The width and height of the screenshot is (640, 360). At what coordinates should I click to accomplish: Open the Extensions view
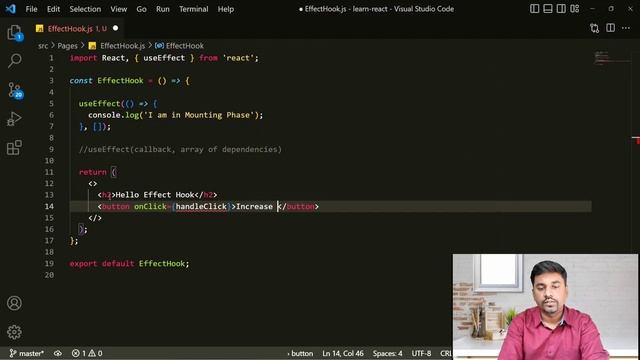click(x=14, y=147)
